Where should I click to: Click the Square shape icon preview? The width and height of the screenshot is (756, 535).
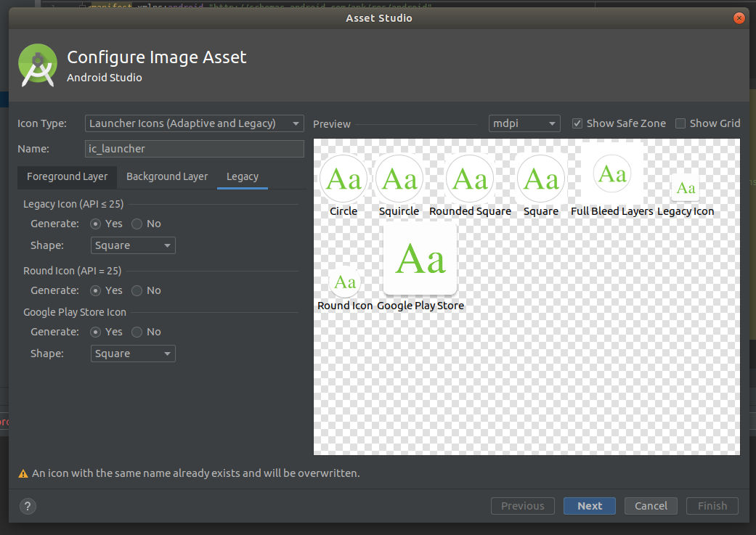click(541, 178)
